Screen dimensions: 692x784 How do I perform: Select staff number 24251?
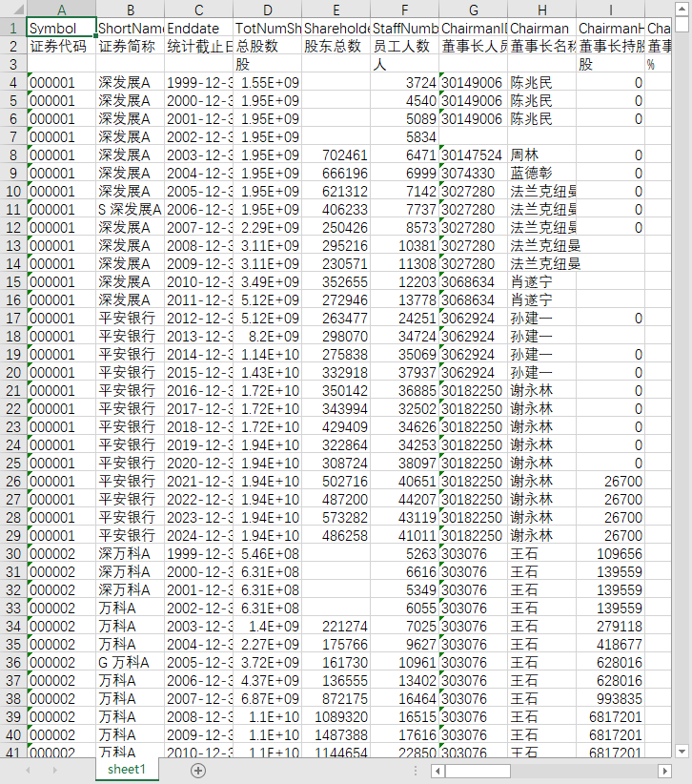click(x=405, y=318)
